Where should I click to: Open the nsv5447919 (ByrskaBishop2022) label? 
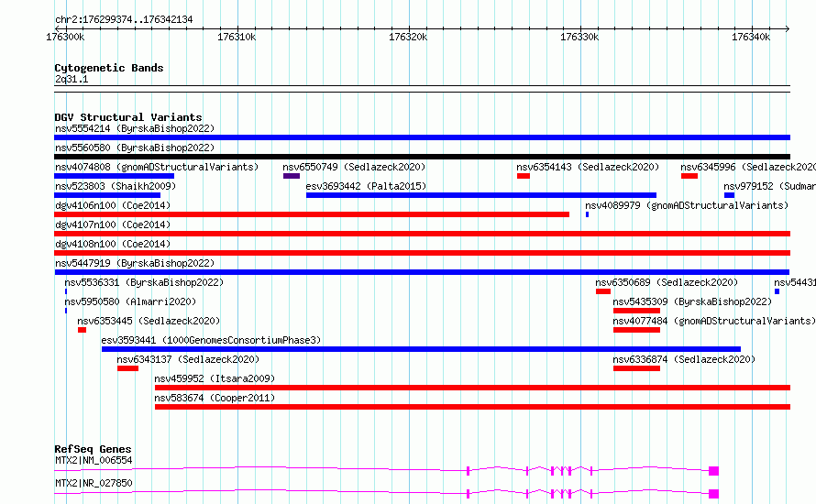click(135, 263)
